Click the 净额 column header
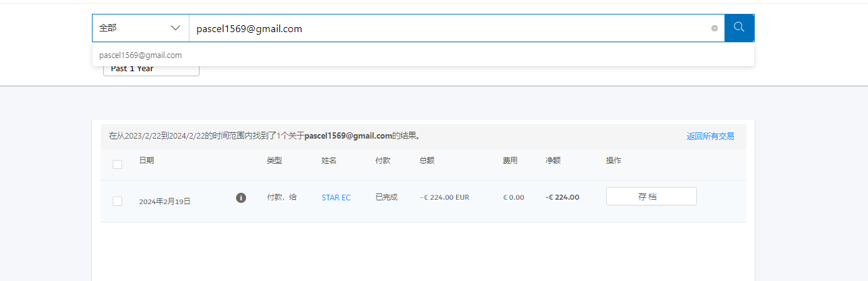This screenshot has height=281, width=868. pyautogui.click(x=553, y=161)
